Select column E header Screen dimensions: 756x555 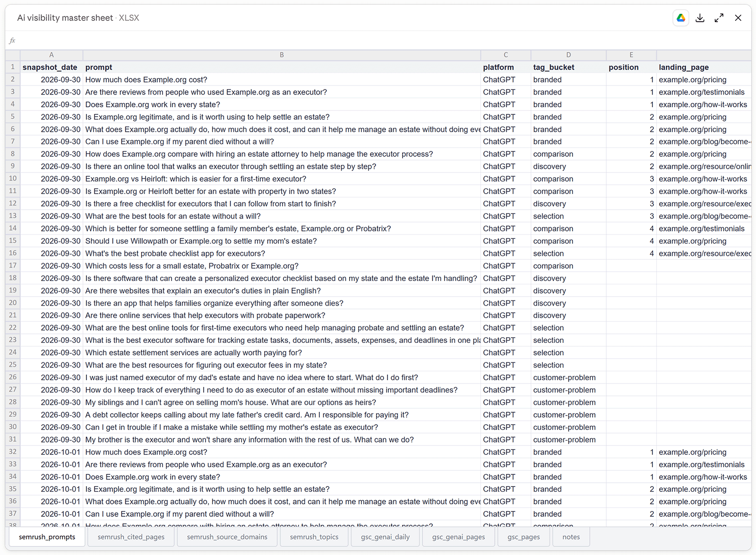(631, 55)
